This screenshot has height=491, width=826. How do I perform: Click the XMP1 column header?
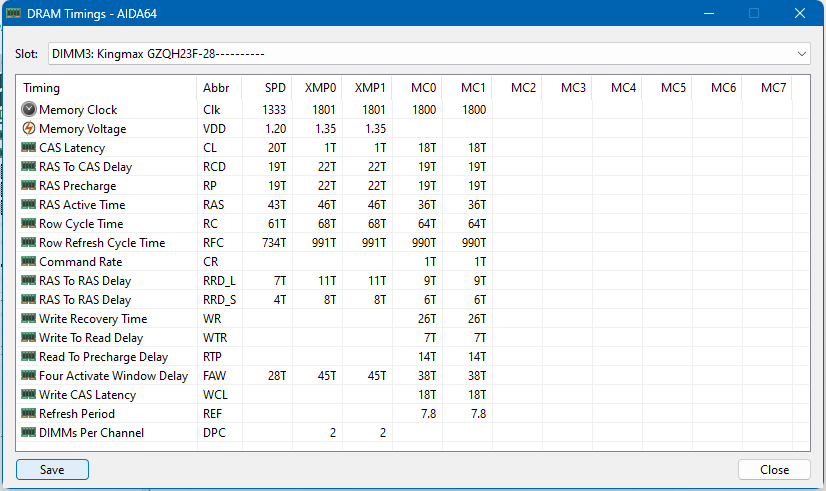[367, 88]
